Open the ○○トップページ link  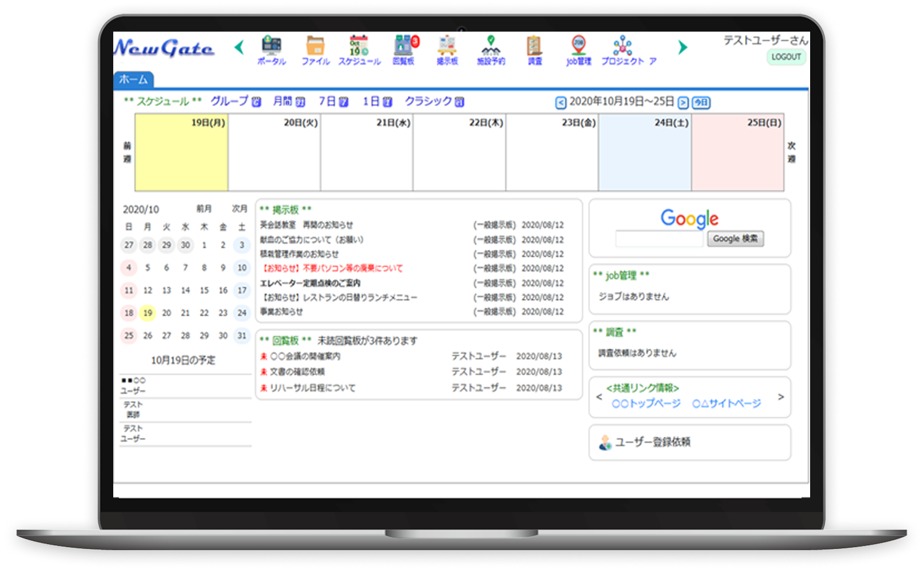pos(646,404)
